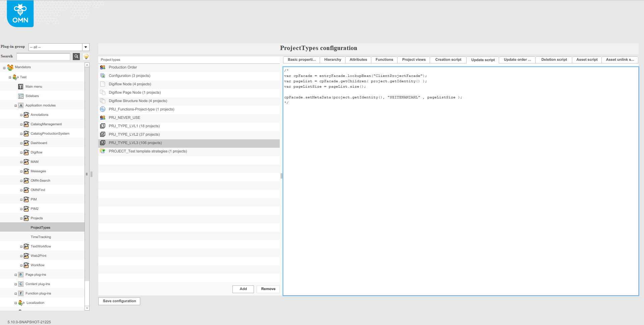Switch to the Hierarchy tab
The image size is (644, 325).
pos(332,59)
